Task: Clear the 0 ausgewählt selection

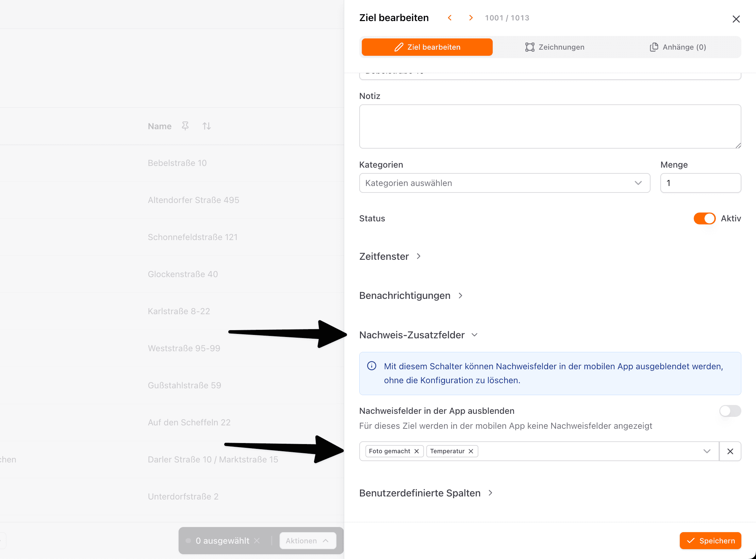Action: coord(257,541)
